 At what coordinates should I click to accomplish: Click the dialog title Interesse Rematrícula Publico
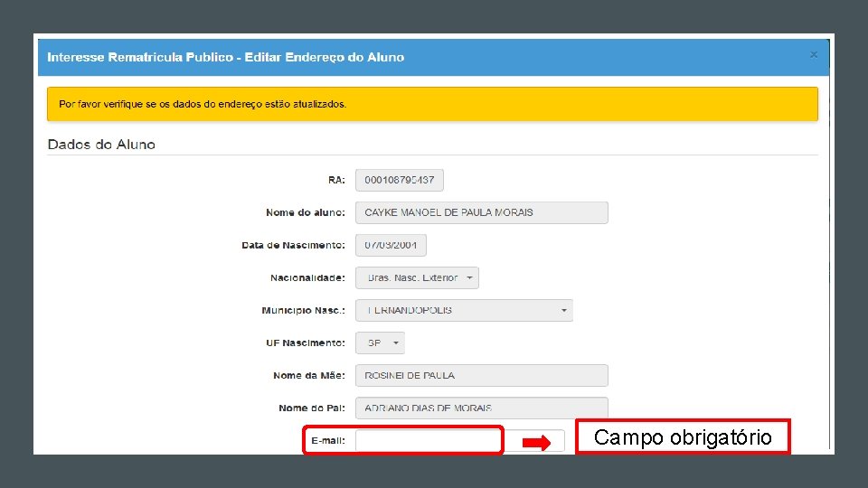(x=225, y=57)
